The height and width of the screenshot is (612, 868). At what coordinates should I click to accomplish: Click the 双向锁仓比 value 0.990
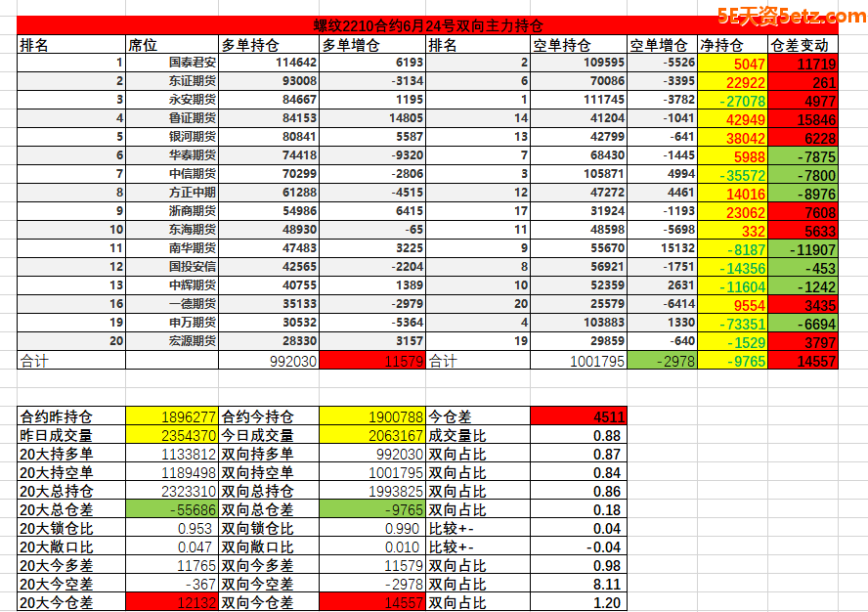(372, 528)
